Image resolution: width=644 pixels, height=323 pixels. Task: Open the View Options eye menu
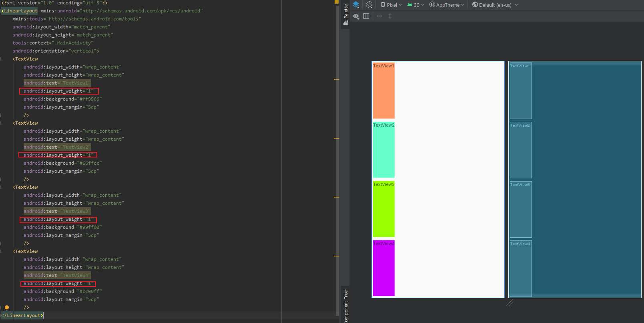point(356,16)
